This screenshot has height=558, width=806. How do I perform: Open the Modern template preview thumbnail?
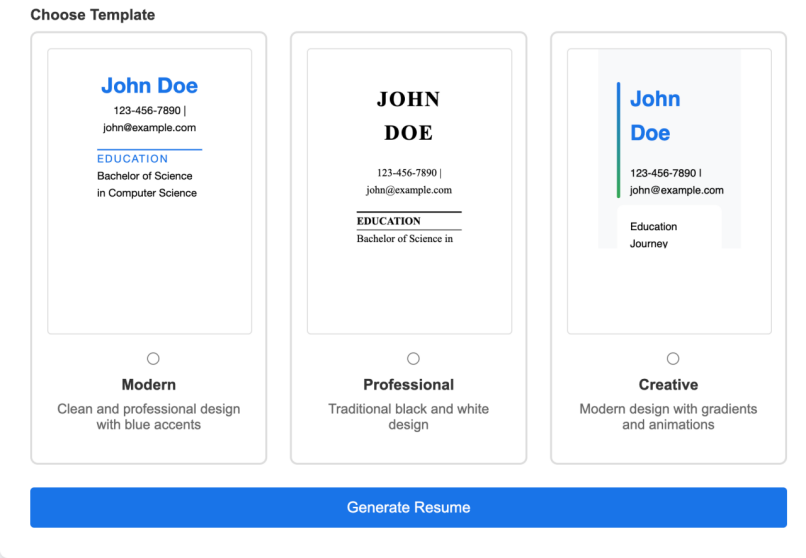coord(150,191)
